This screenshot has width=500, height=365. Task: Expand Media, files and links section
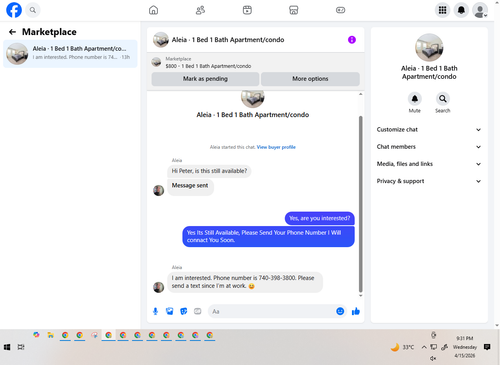point(429,164)
